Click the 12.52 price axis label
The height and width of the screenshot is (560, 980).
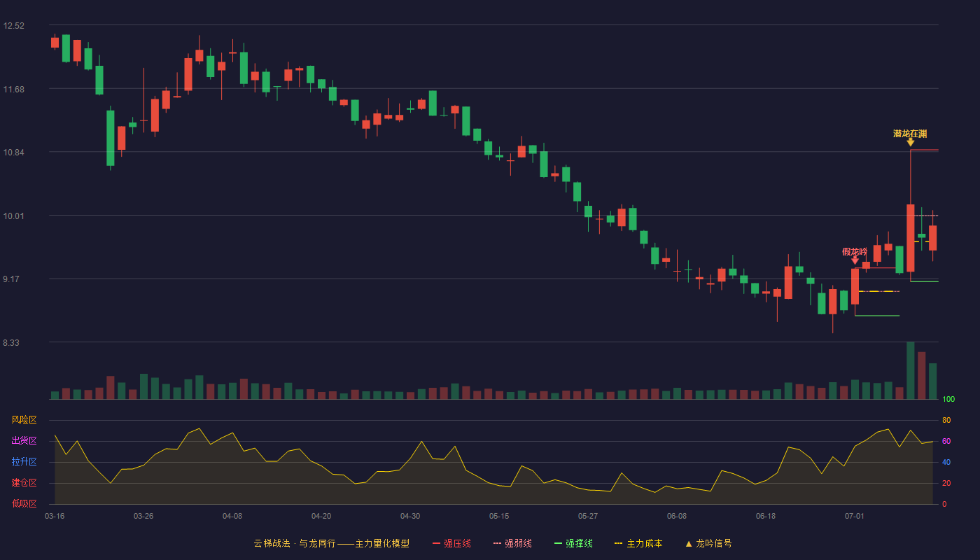(x=13, y=26)
